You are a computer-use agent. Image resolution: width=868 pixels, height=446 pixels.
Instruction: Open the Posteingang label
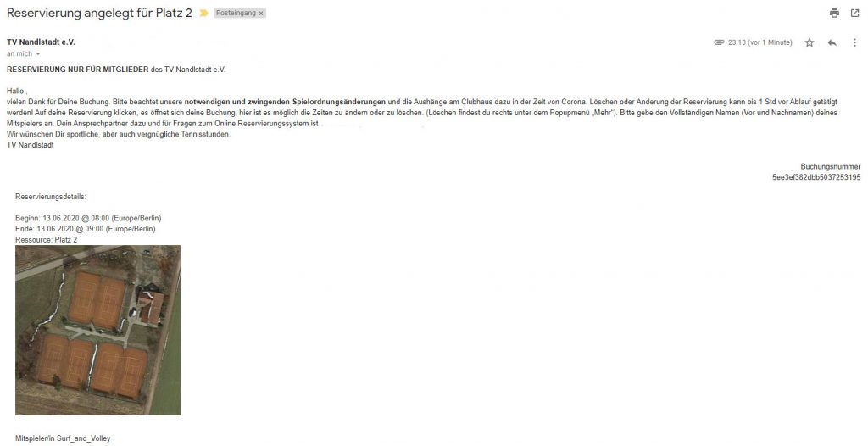tap(236, 14)
